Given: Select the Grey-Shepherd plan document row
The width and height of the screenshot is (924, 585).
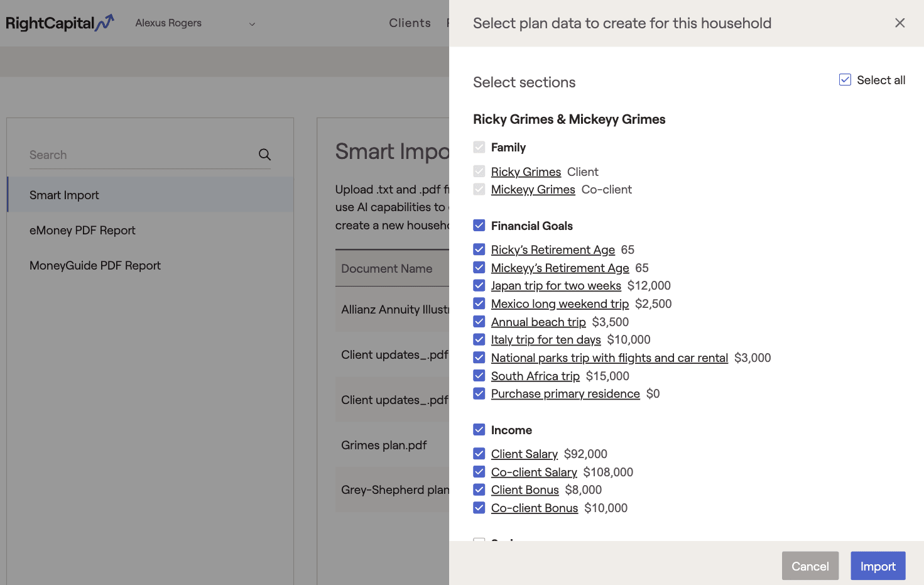Looking at the screenshot, I should [x=392, y=489].
